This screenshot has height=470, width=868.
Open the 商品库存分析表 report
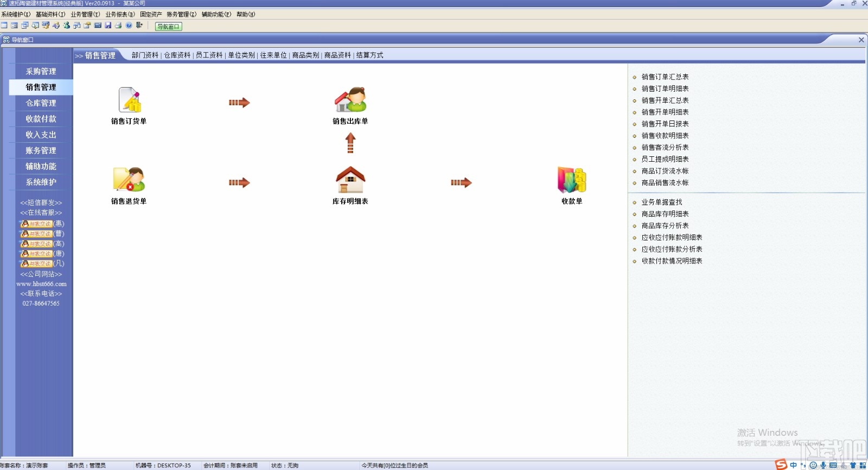click(x=665, y=226)
